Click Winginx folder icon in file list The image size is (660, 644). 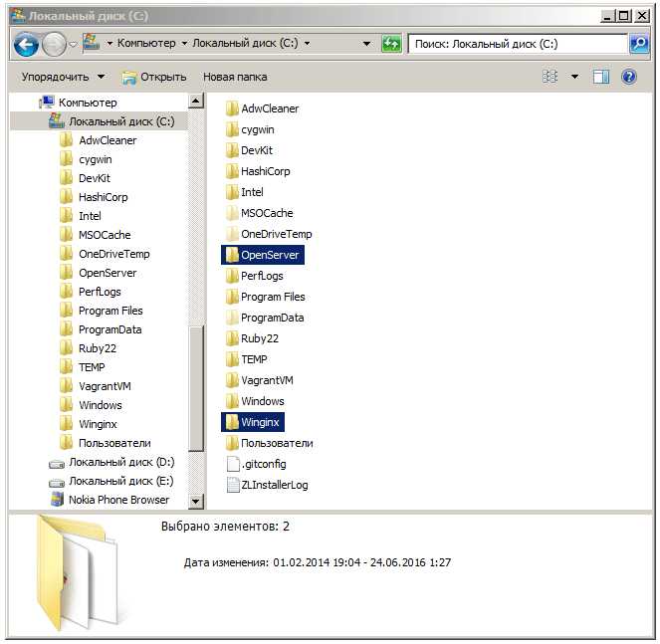[232, 422]
